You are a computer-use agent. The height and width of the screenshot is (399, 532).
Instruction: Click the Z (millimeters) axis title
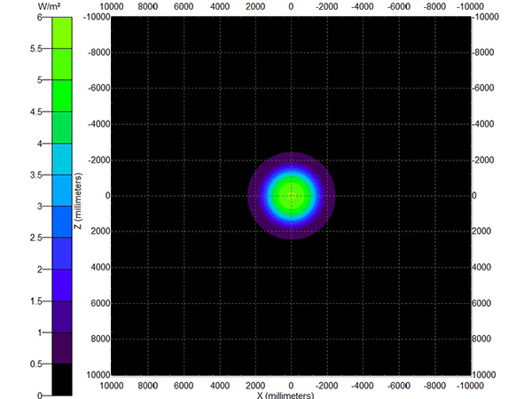click(78, 200)
